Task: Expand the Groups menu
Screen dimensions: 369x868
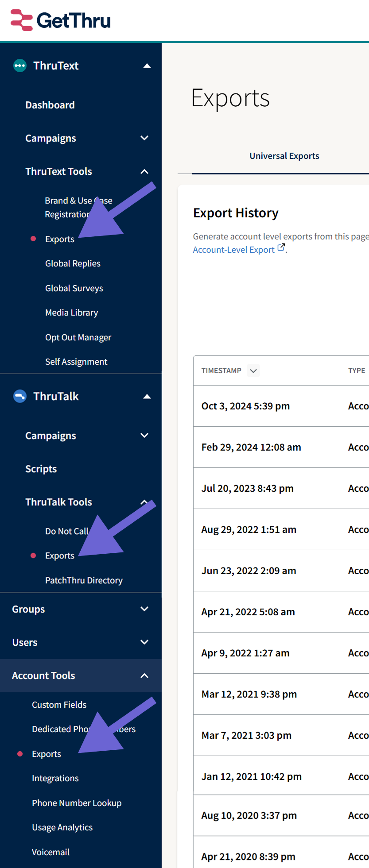Action: click(144, 609)
